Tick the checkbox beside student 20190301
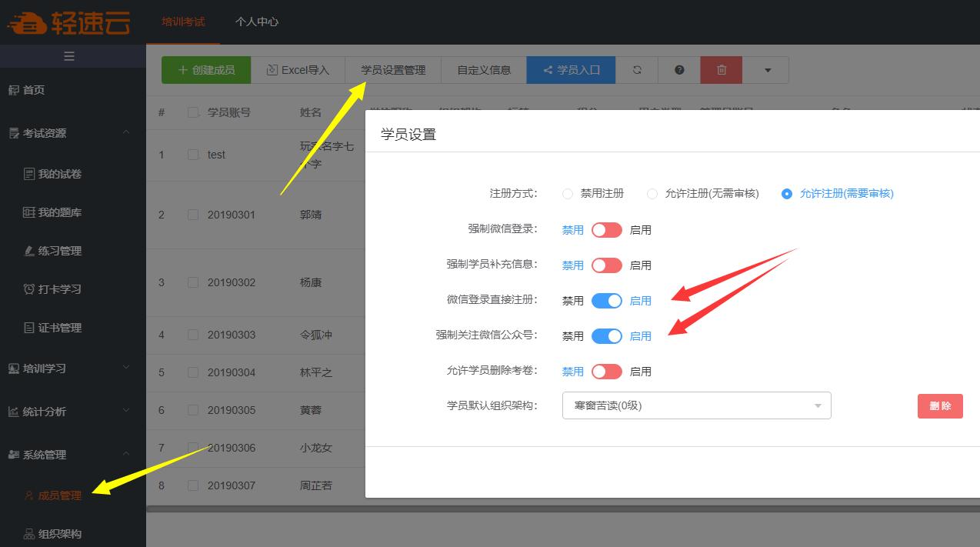 pos(193,215)
